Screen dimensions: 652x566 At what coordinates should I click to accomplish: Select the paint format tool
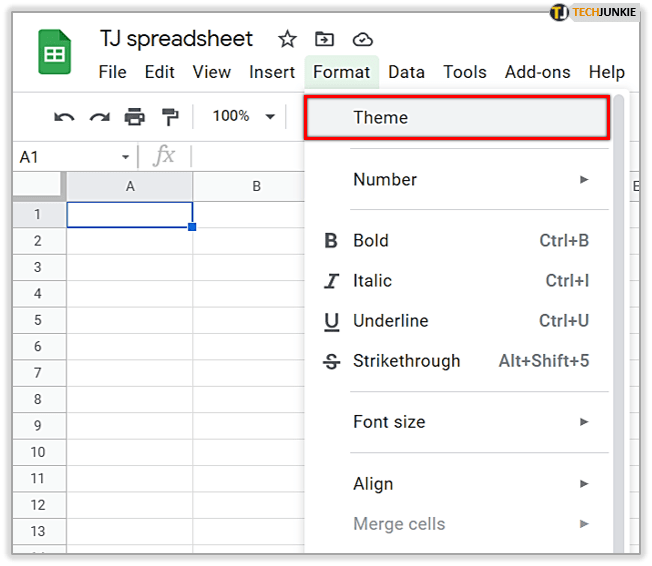[x=168, y=117]
